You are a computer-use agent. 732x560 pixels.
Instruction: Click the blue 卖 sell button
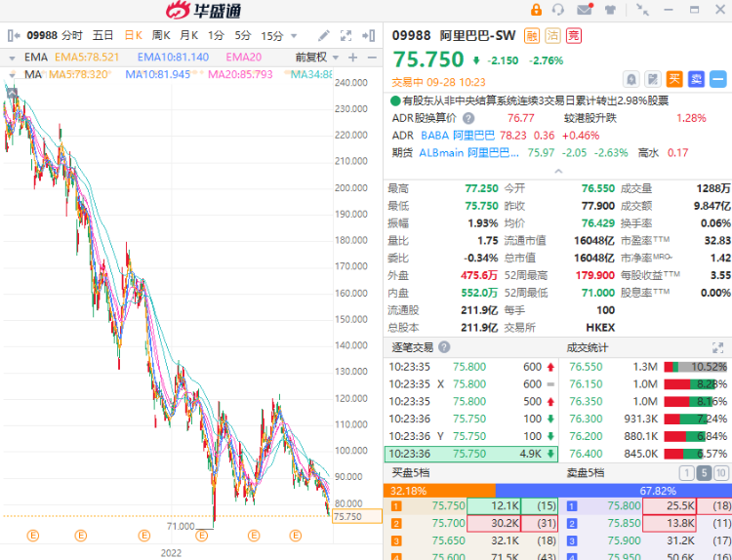point(696,79)
